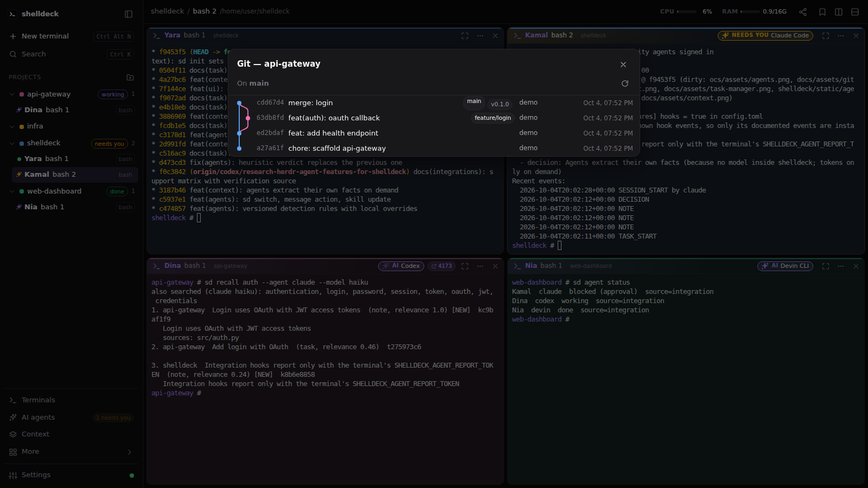868x488 pixels.
Task: Switch to the split-columns layout icon
Action: click(x=839, y=12)
